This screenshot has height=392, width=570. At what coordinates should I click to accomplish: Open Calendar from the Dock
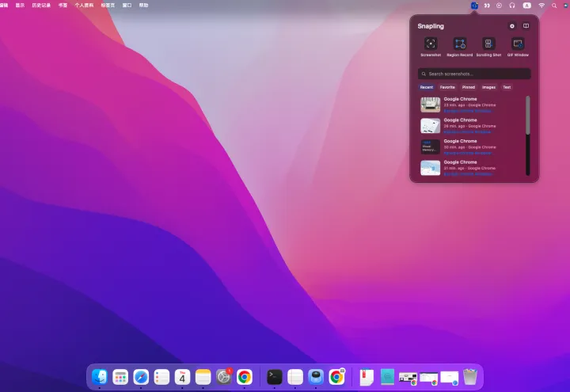point(182,377)
